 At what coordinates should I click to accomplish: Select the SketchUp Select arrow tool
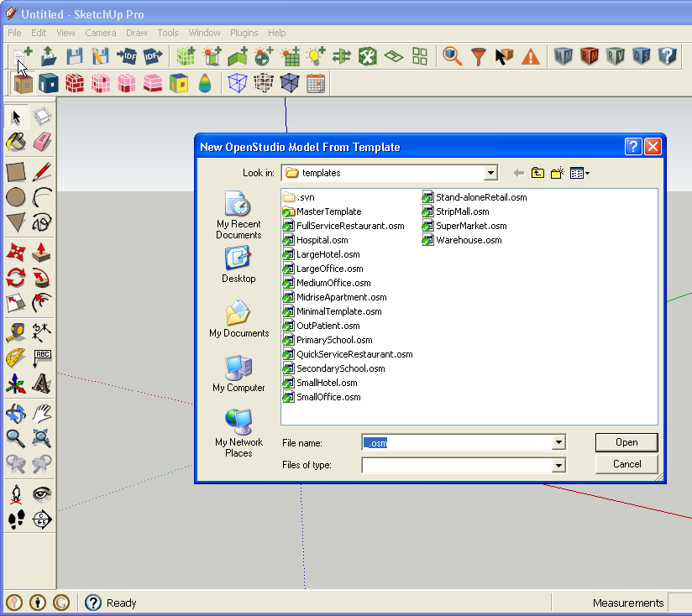coord(16,117)
